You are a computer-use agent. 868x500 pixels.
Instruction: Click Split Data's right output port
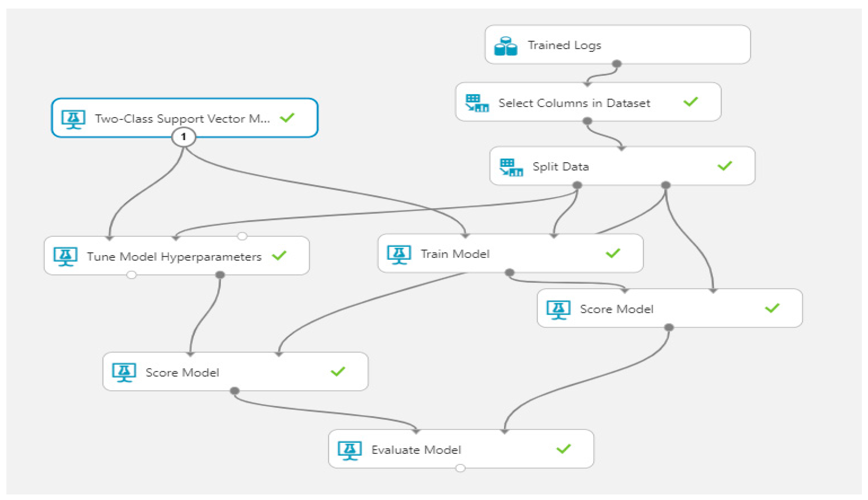(665, 185)
